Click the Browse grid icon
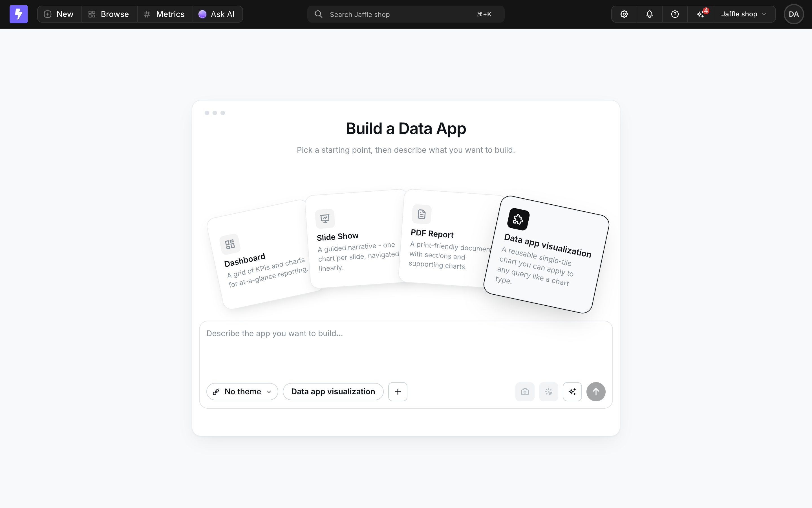The height and width of the screenshot is (508, 812). (x=92, y=14)
